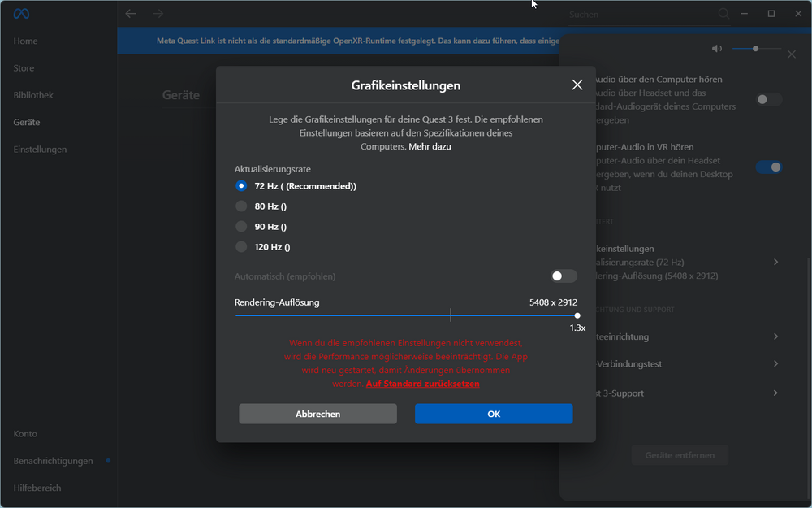Click the Rendering-Auflösung slider handle
Viewport: 812px width, 508px height.
[577, 315]
